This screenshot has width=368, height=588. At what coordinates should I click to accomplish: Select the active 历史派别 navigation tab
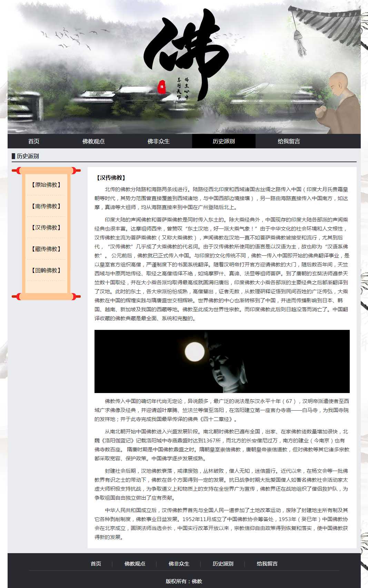pyautogui.click(x=223, y=141)
